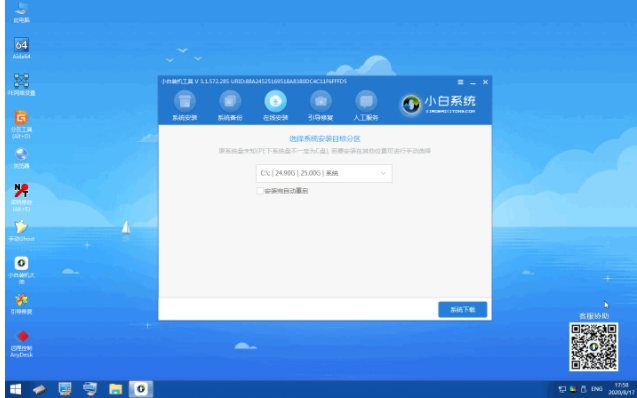Expand the target partition C:\ dropdown
Viewport: 637px width, 398px height.
point(324,173)
